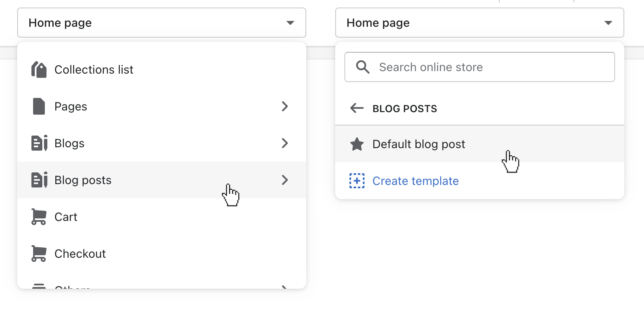Click the dashed plus icon for Create template

[357, 181]
